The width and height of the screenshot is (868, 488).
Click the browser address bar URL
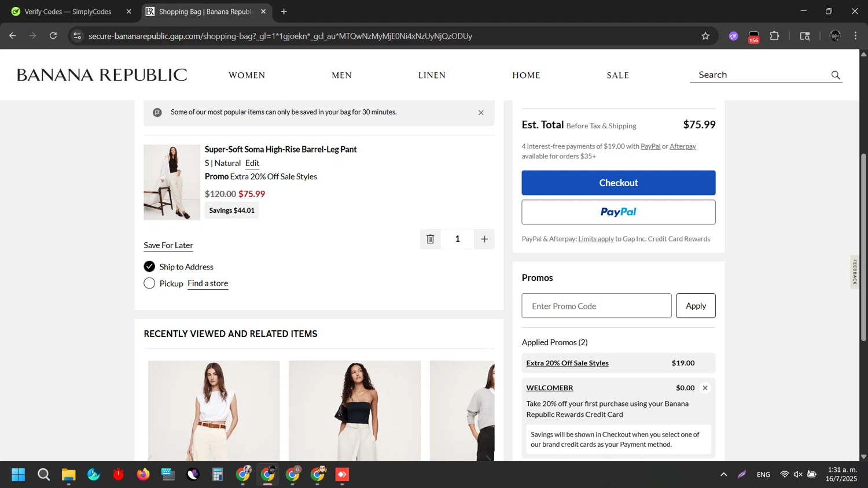tap(280, 36)
